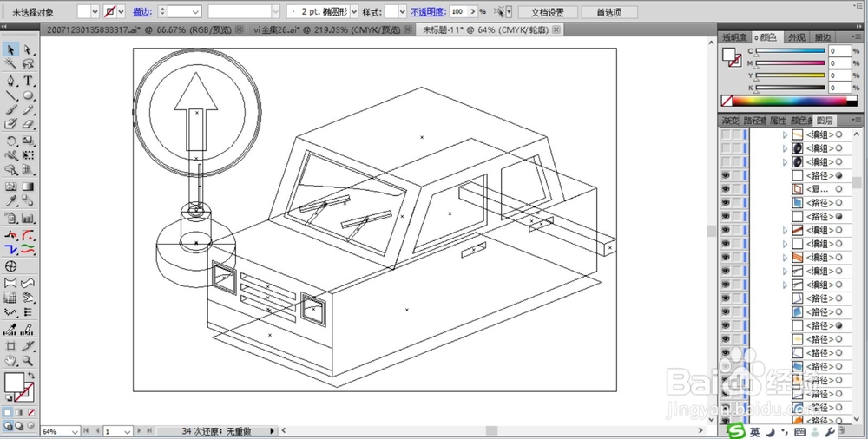Set toolbox paint mode to None
The image size is (868, 439).
31,412
